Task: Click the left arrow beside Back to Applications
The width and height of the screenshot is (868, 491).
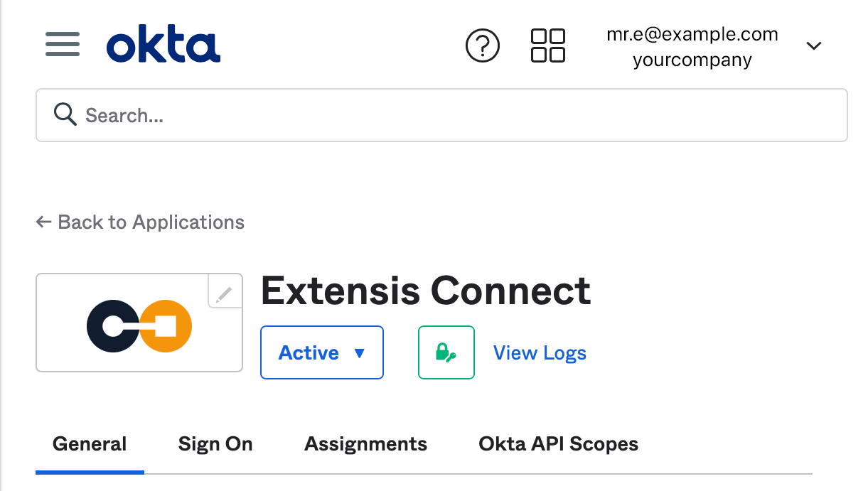Action: (44, 222)
